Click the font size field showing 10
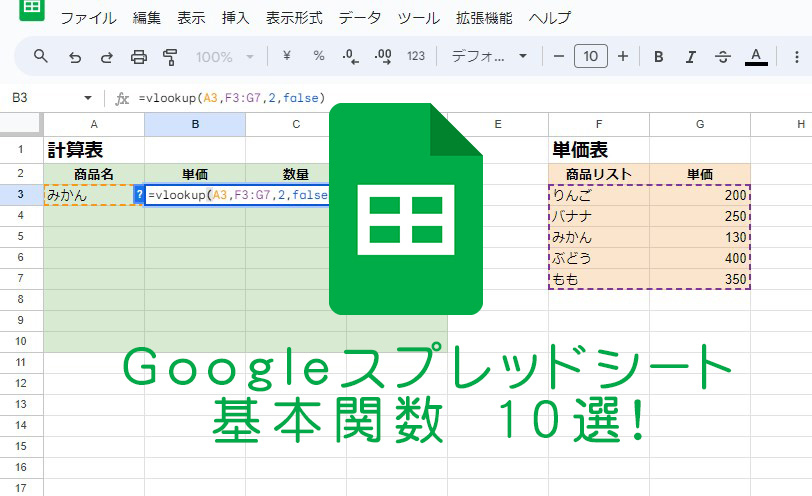Viewport: 812px width, 496px height. [x=591, y=56]
